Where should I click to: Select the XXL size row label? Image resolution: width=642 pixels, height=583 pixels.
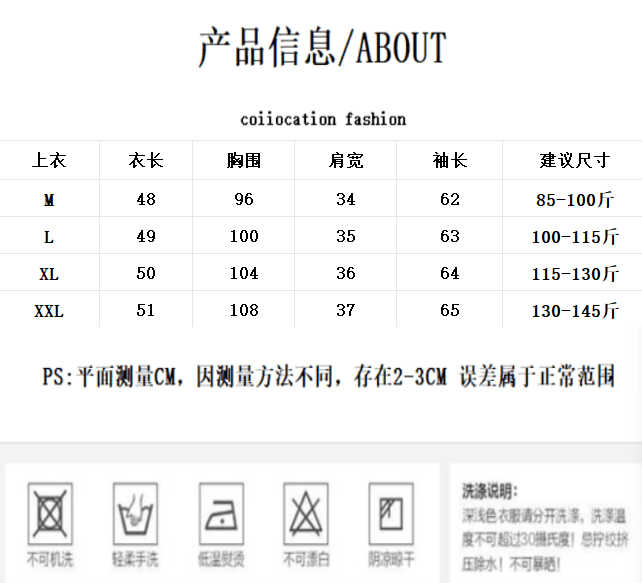point(49,311)
